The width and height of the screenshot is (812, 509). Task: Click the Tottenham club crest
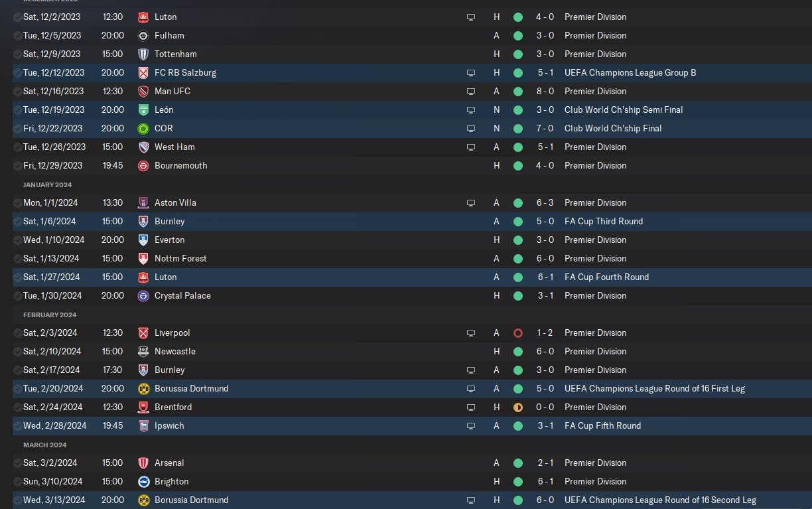tap(143, 54)
